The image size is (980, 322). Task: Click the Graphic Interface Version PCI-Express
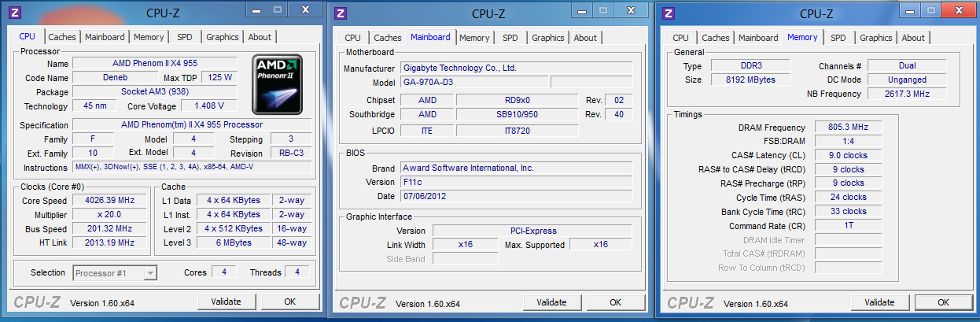(x=532, y=231)
